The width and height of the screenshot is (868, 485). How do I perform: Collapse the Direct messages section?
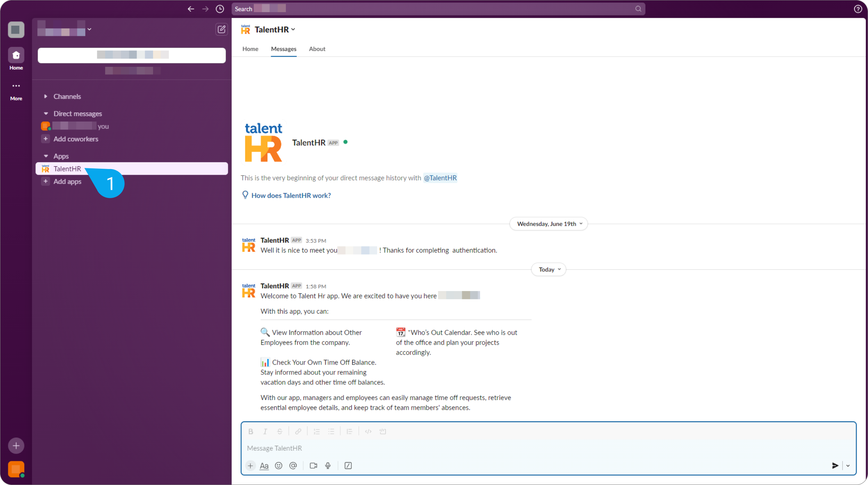coord(46,114)
